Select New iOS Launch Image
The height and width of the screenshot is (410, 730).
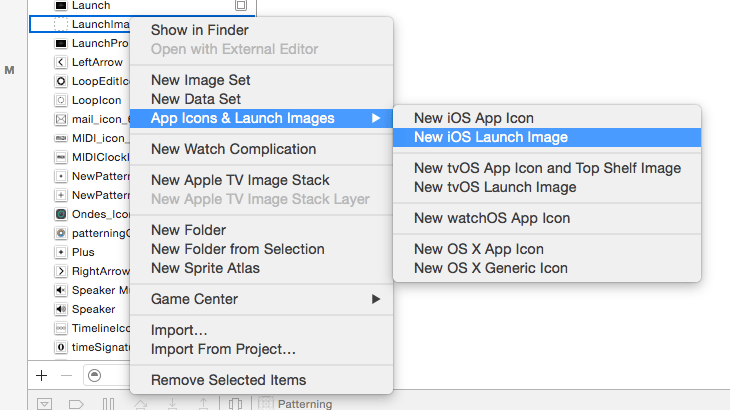click(x=547, y=137)
